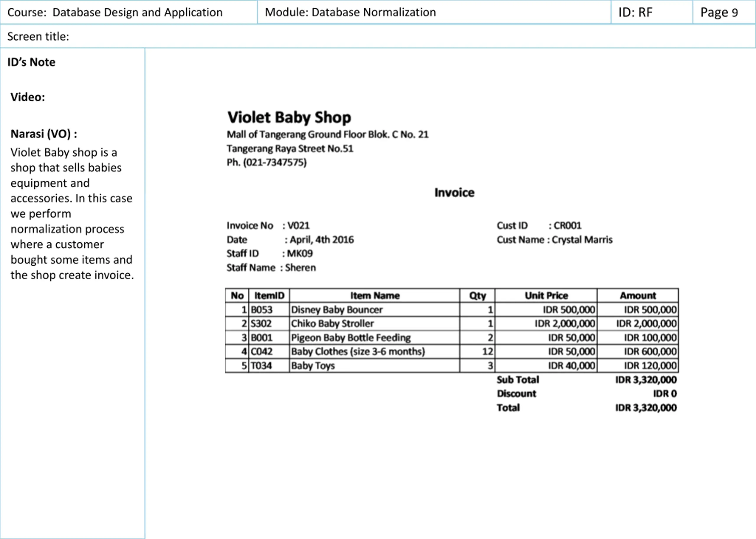This screenshot has width=756, height=539.
Task: Select the Invoice heading text
Action: tap(454, 193)
